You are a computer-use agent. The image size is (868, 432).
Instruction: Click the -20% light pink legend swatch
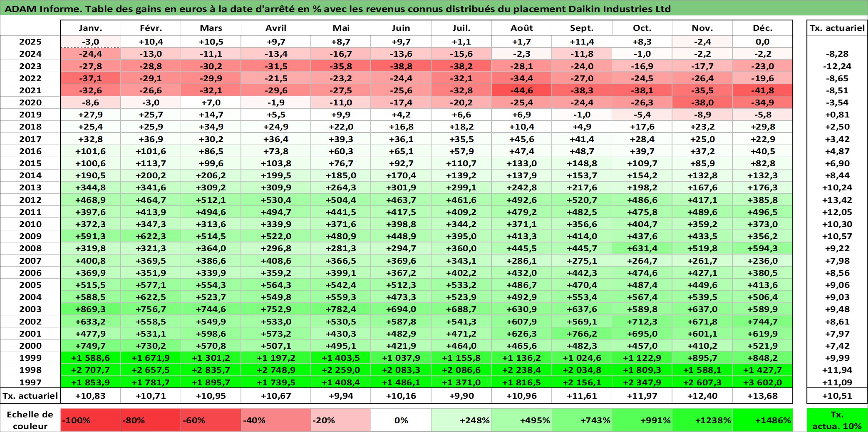pos(341,420)
